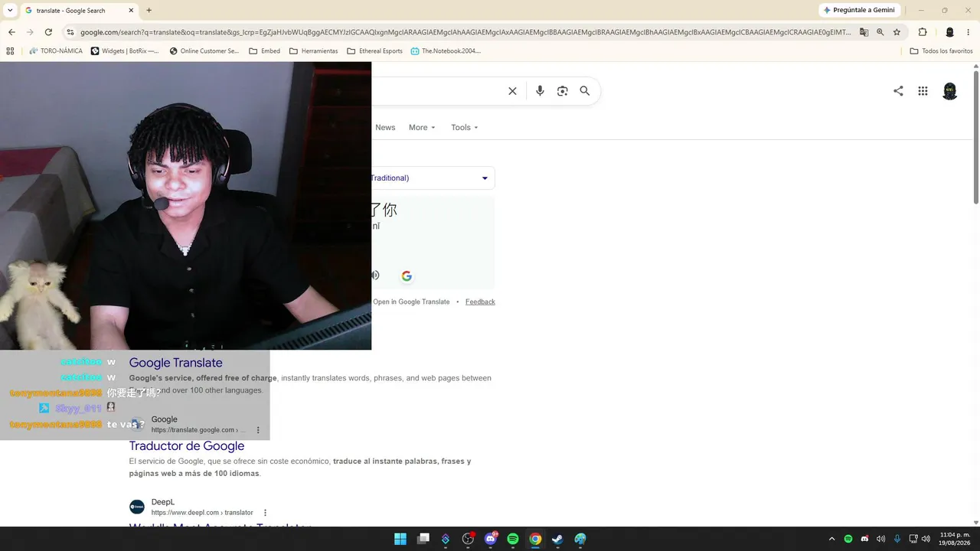
Task: Open the Herramientas bookmarks folder
Action: [313, 51]
